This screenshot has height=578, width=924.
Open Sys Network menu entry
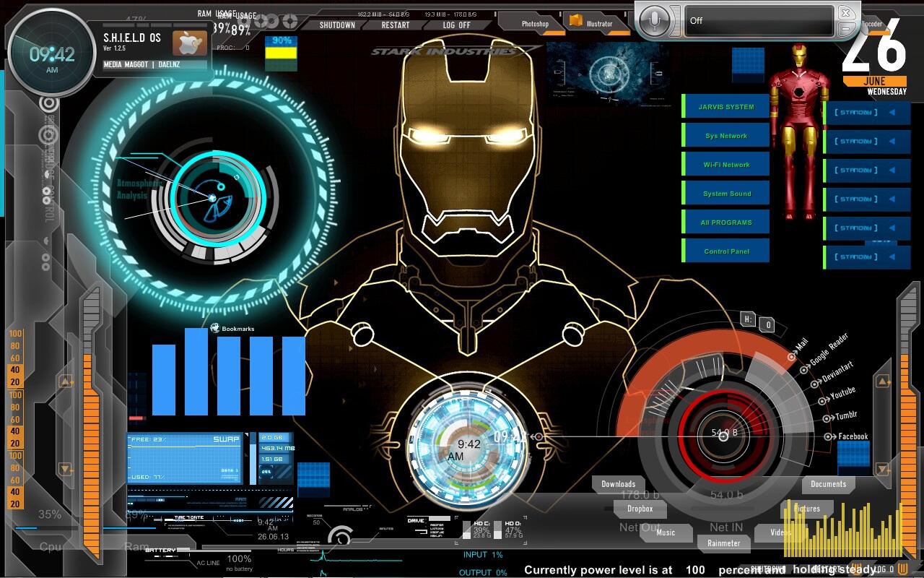click(x=725, y=136)
